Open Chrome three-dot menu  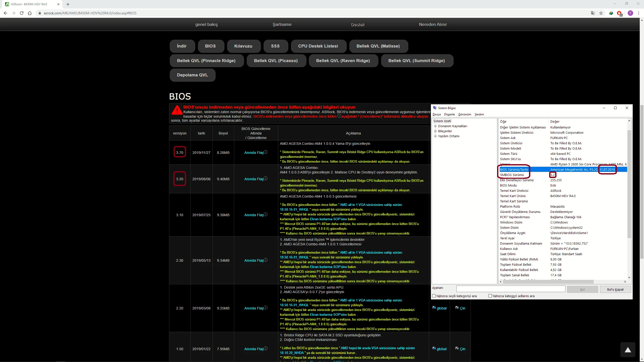[638, 13]
